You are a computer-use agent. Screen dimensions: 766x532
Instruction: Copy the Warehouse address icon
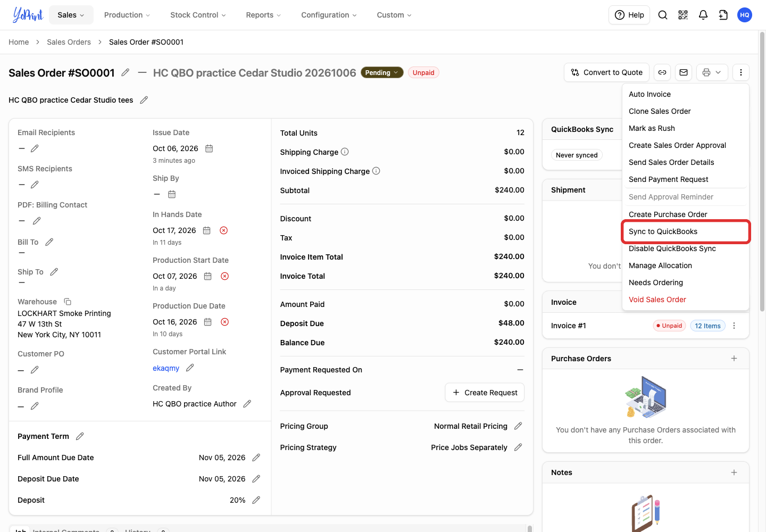click(68, 302)
